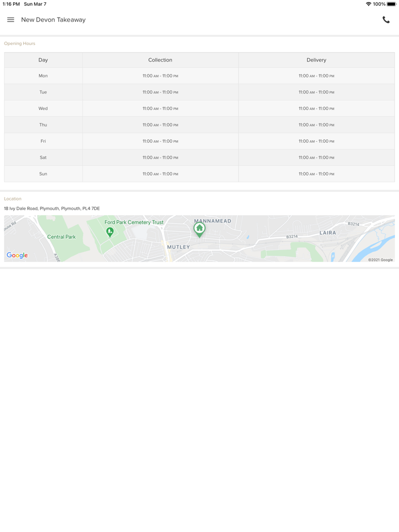Select the Mon row in table

click(43, 76)
